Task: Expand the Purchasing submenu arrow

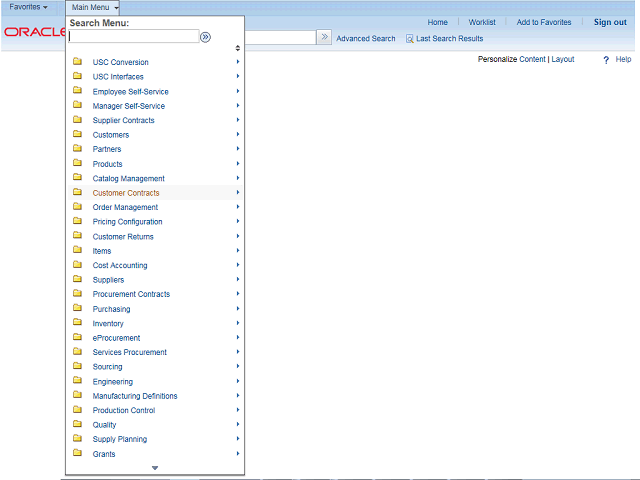Action: [x=238, y=309]
